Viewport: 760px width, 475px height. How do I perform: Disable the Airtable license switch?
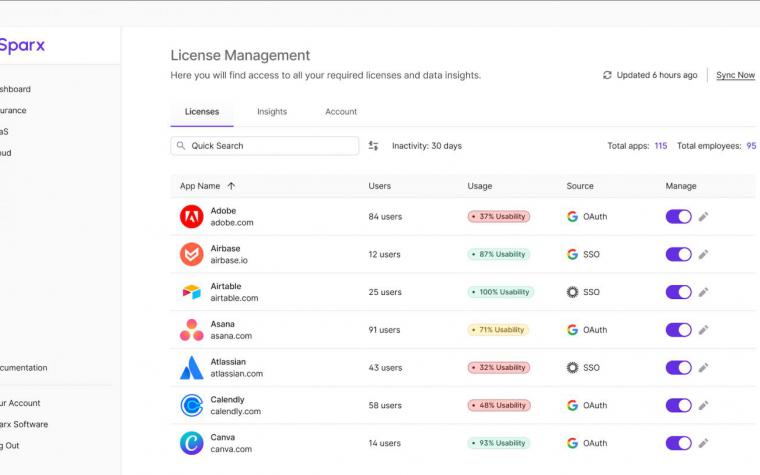[x=679, y=292]
